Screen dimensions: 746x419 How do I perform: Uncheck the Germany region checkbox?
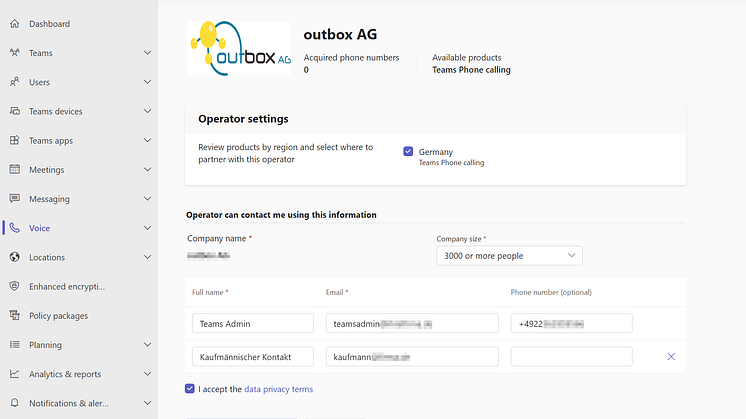[x=408, y=151]
